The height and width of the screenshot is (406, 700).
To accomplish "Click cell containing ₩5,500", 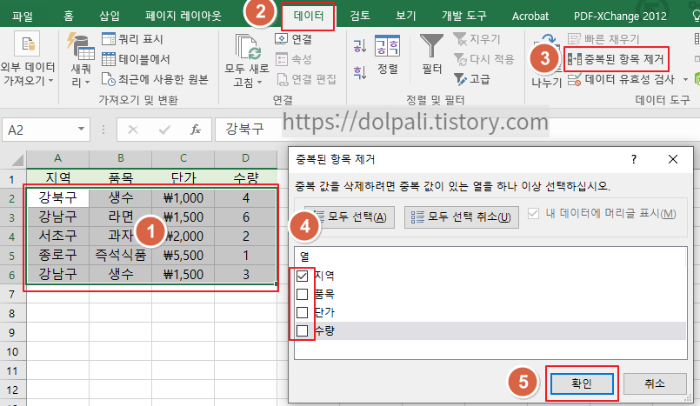I will tap(183, 255).
